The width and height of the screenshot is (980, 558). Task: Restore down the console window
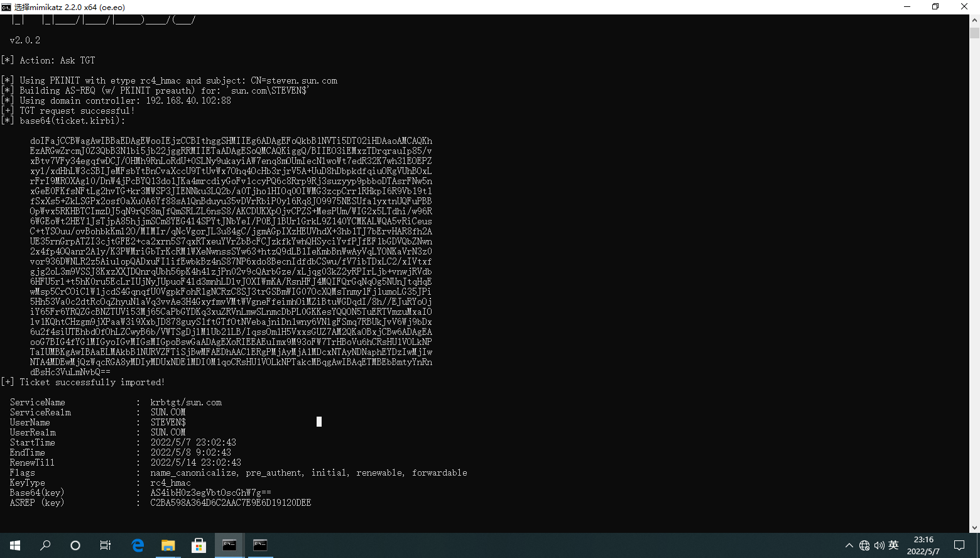coord(935,7)
